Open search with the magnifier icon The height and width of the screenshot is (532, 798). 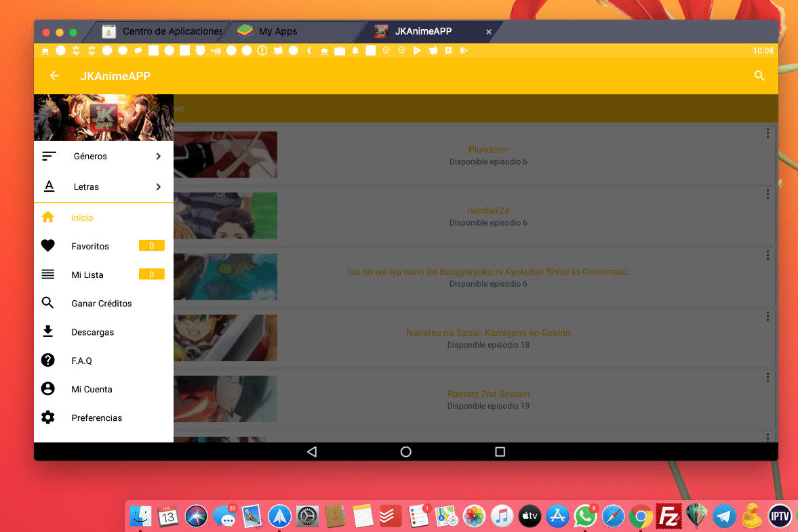759,75
